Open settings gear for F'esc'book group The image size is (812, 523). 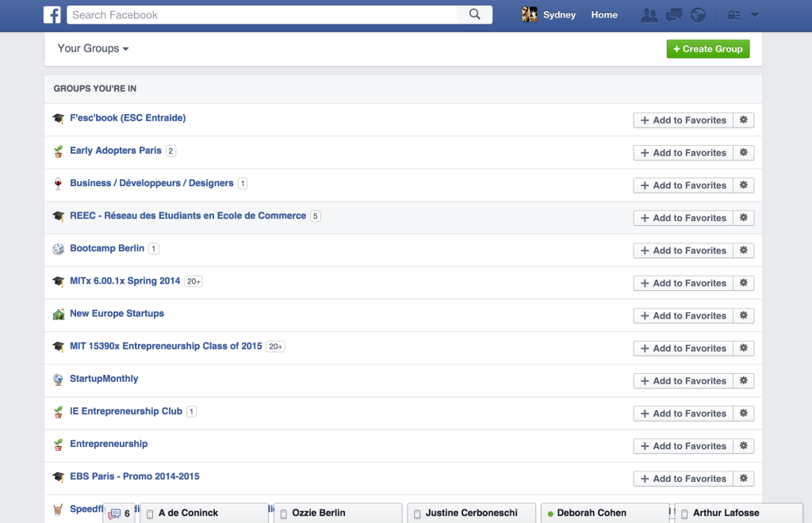tap(744, 120)
